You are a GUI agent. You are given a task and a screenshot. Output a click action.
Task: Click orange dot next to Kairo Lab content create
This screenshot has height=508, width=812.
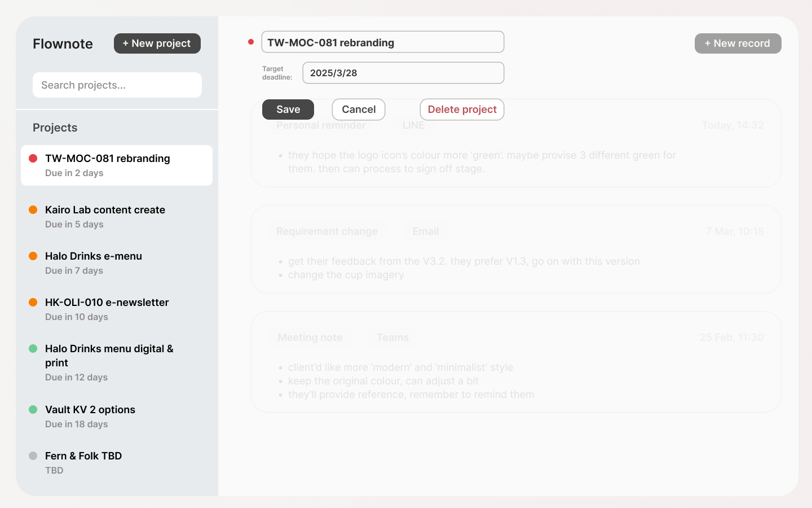(33, 210)
